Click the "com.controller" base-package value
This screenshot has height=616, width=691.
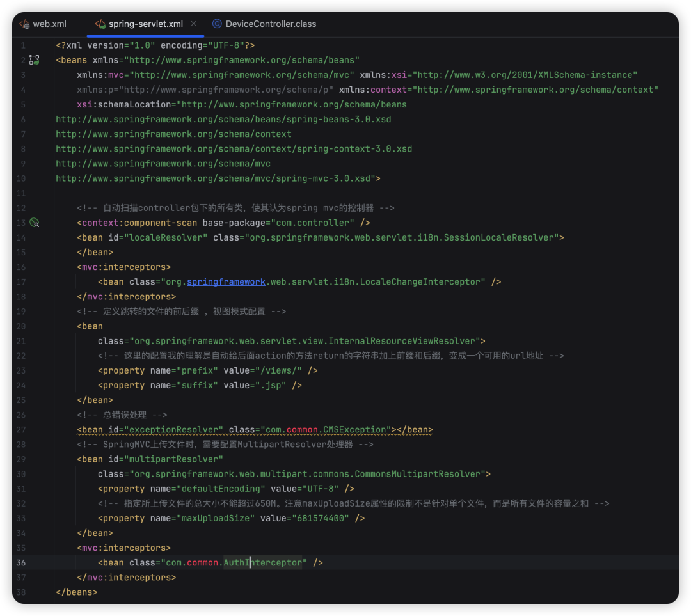313,223
